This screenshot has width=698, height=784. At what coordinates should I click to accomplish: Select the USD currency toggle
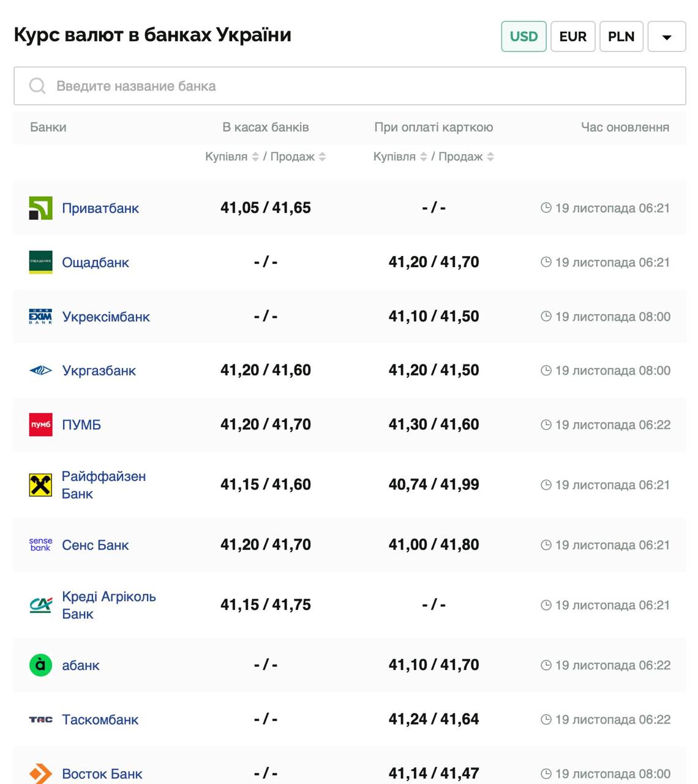(523, 37)
